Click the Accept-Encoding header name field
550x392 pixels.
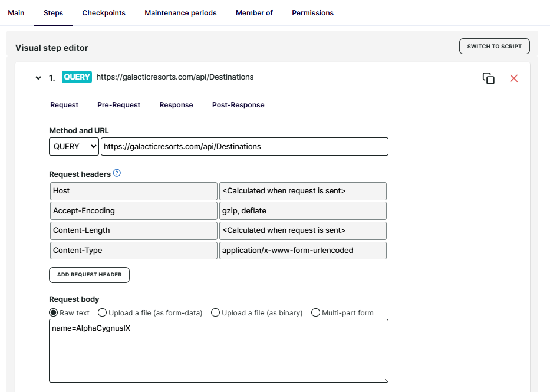[134, 210]
